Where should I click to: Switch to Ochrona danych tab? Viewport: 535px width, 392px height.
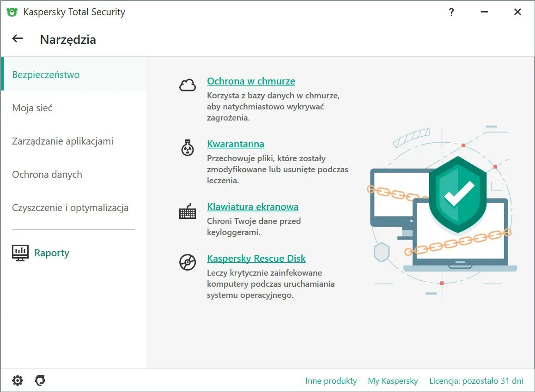click(x=74, y=175)
